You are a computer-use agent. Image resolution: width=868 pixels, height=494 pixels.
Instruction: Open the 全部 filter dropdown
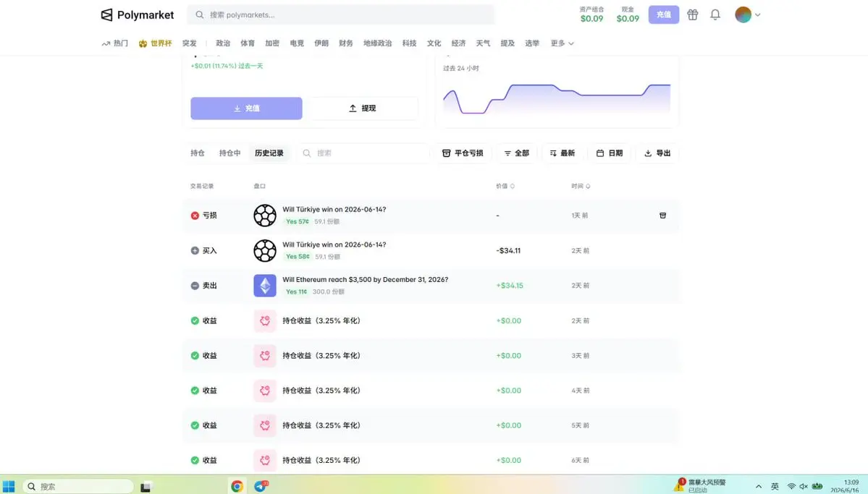point(516,153)
